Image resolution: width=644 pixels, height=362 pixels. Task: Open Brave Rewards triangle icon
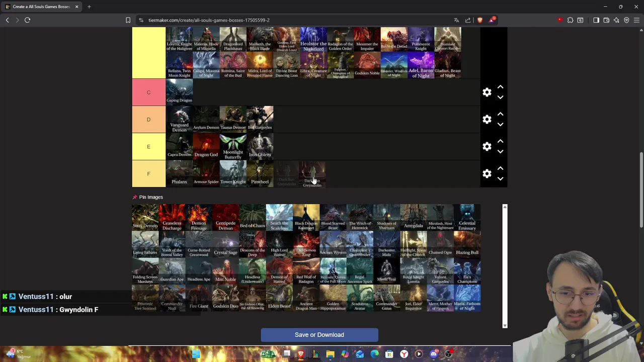click(x=492, y=20)
